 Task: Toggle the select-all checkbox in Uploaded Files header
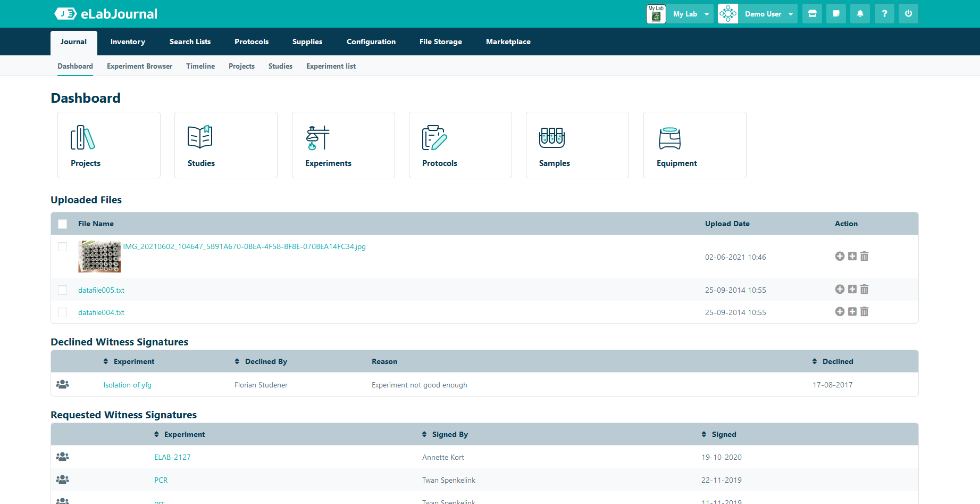[x=63, y=224]
